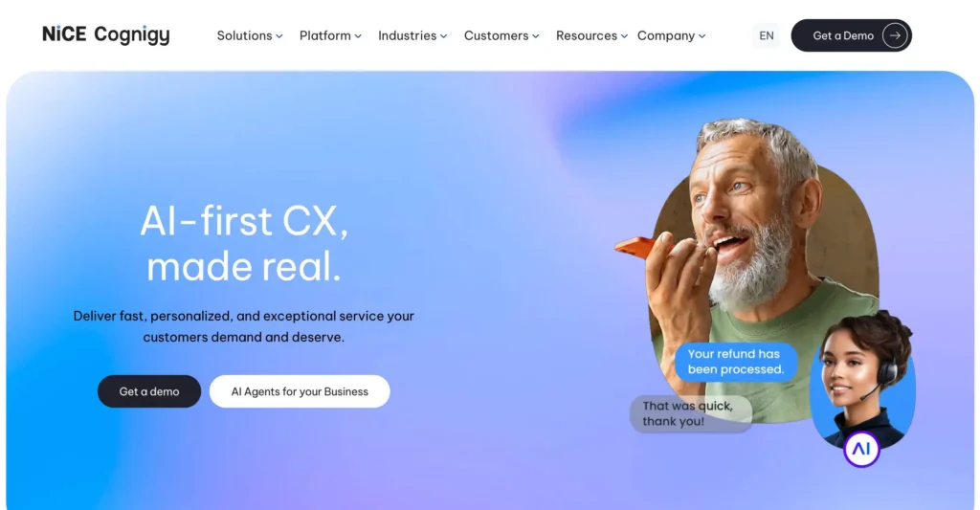The image size is (980, 510).
Task: Click the chevron next to Customers
Action: pos(536,36)
